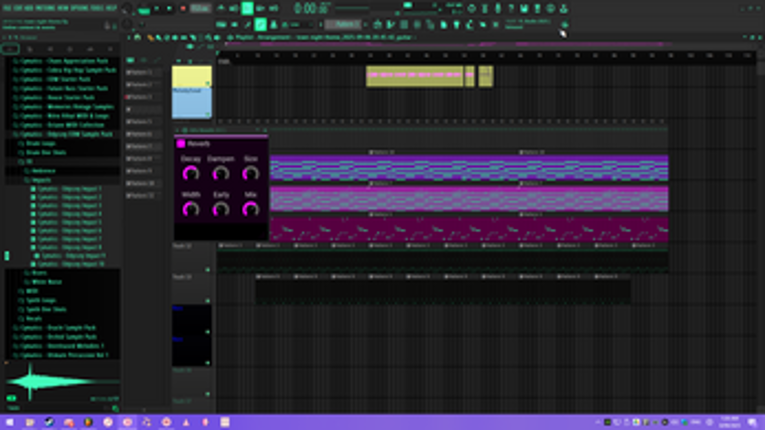This screenshot has width=765, height=430.
Task: Open the OPTIONS menu
Action: click(x=80, y=8)
